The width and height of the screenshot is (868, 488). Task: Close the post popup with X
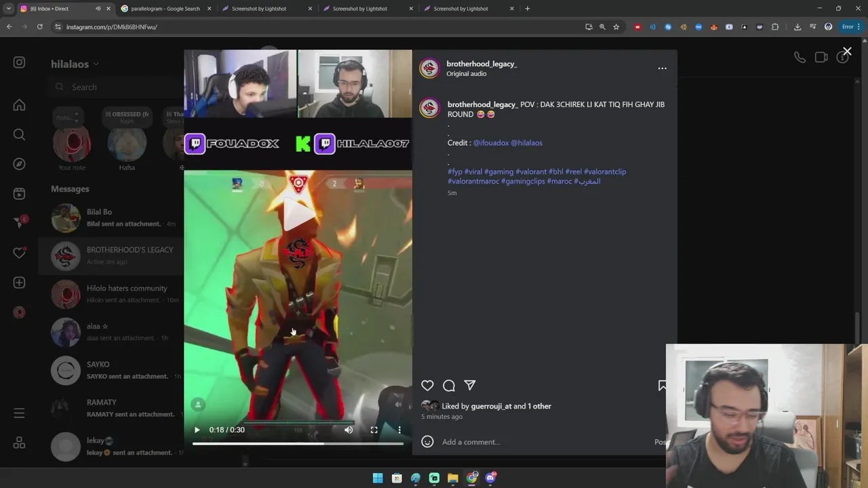(x=847, y=52)
